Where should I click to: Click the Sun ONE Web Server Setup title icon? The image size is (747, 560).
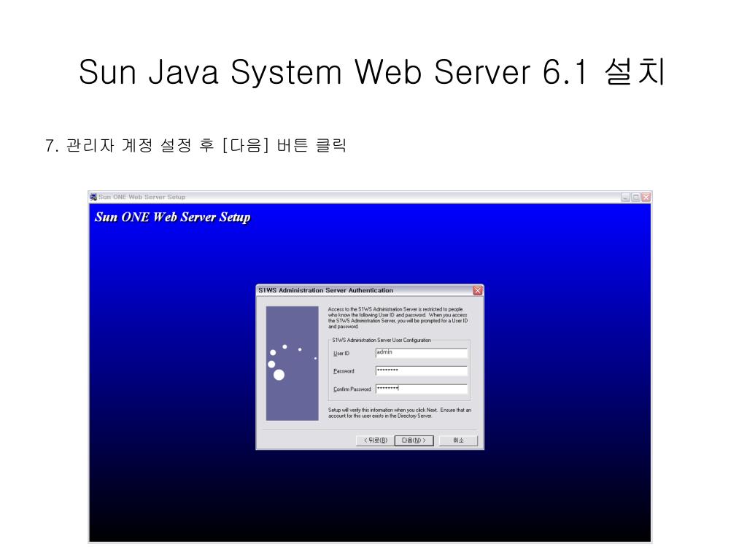(93, 197)
